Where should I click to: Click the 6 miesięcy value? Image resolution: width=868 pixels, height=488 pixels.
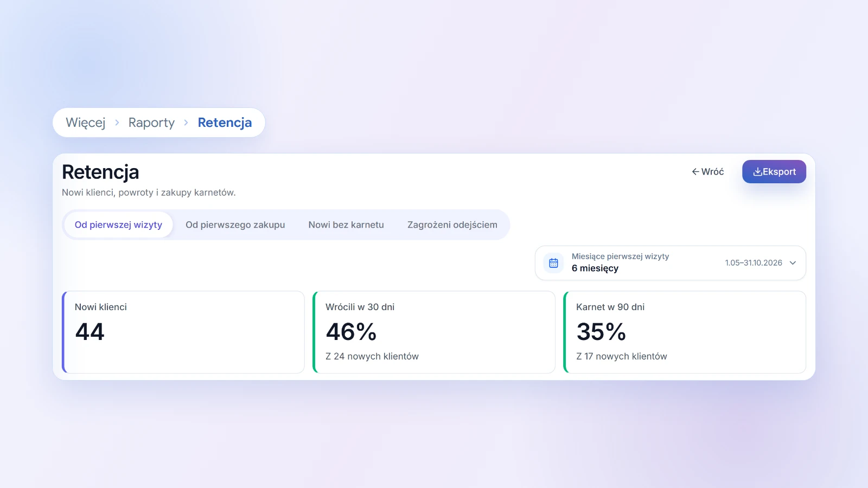tap(595, 268)
